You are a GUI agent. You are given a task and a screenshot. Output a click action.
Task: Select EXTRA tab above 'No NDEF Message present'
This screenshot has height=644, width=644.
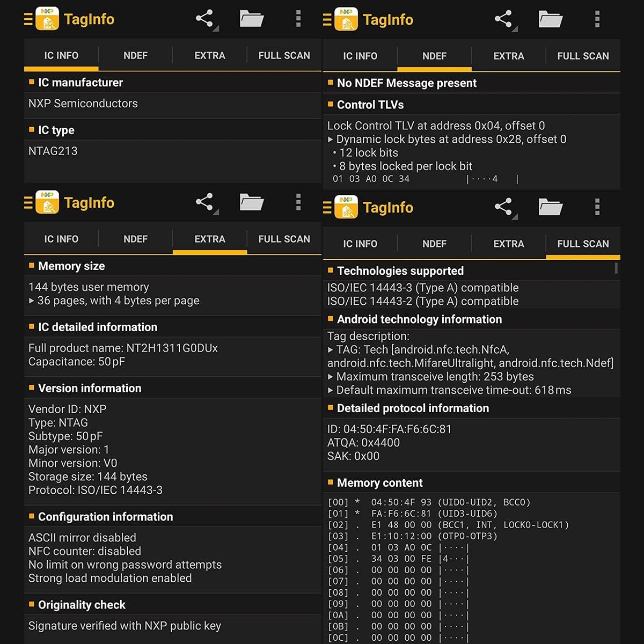point(508,56)
